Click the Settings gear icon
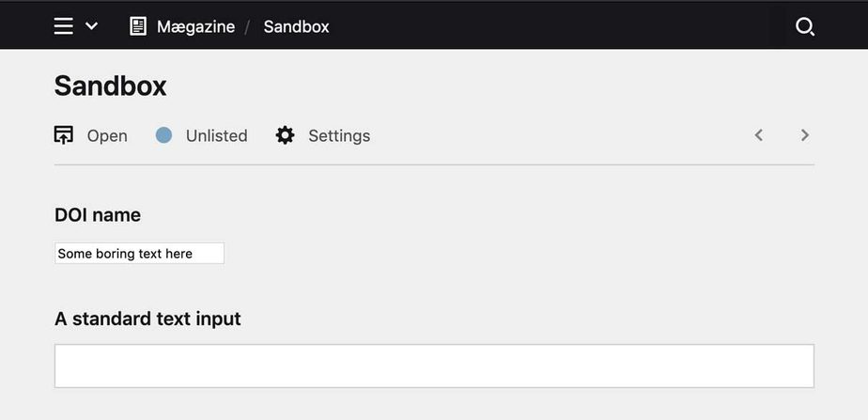This screenshot has width=868, height=420. pos(285,135)
